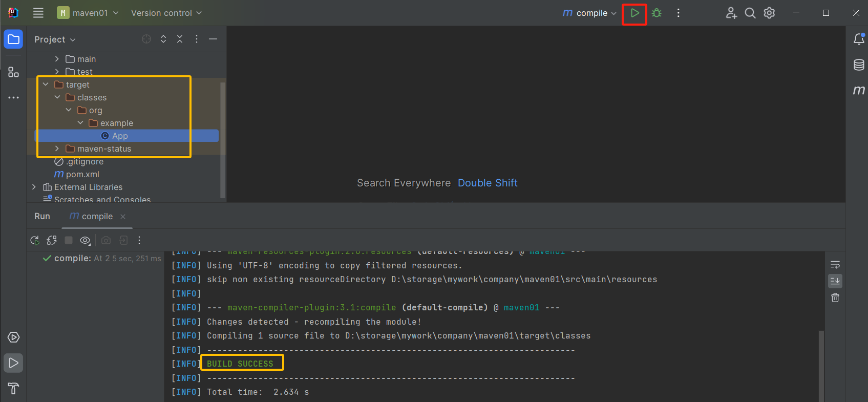Click the JetBrains IDE logo
868x402 pixels.
coord(13,13)
